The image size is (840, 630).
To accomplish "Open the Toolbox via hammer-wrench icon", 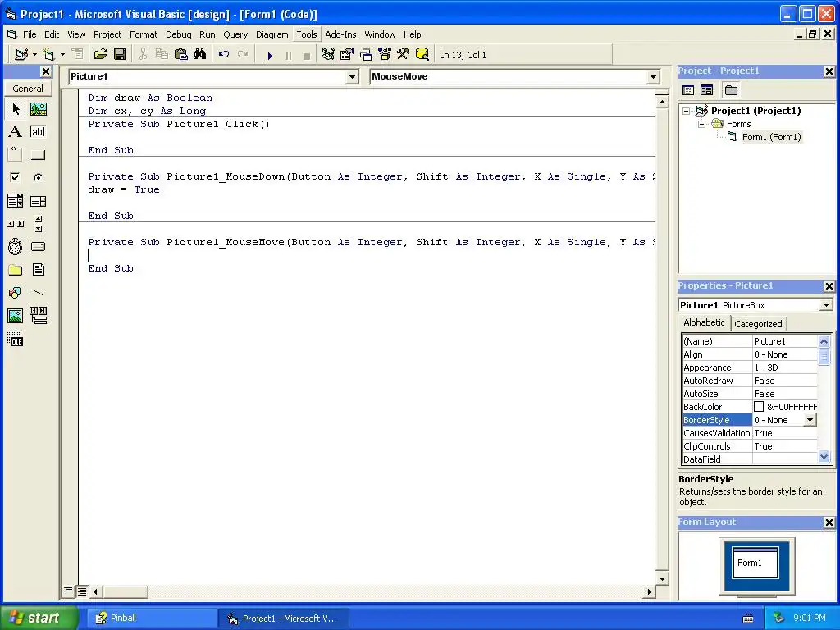I will tap(404, 55).
